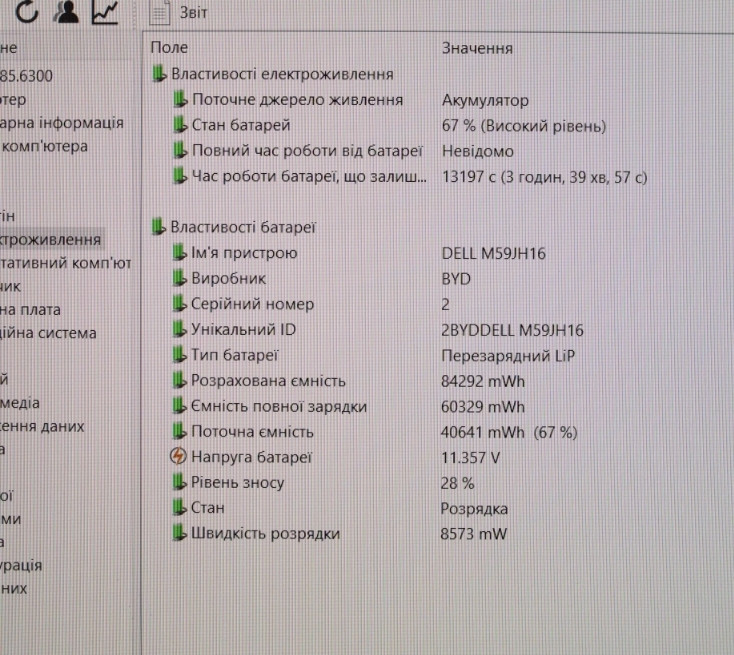
Task: Click the value 60329 mWh
Action: click(x=483, y=406)
